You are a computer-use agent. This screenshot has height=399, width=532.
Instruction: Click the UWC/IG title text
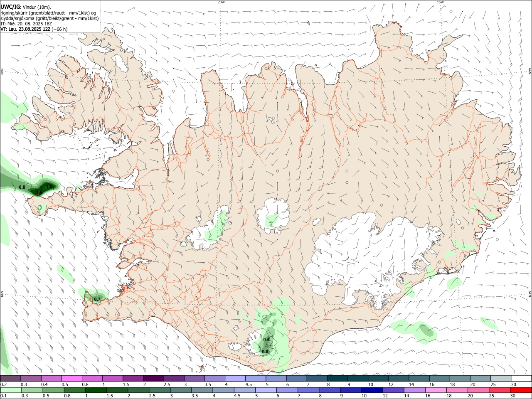[x=10, y=7]
